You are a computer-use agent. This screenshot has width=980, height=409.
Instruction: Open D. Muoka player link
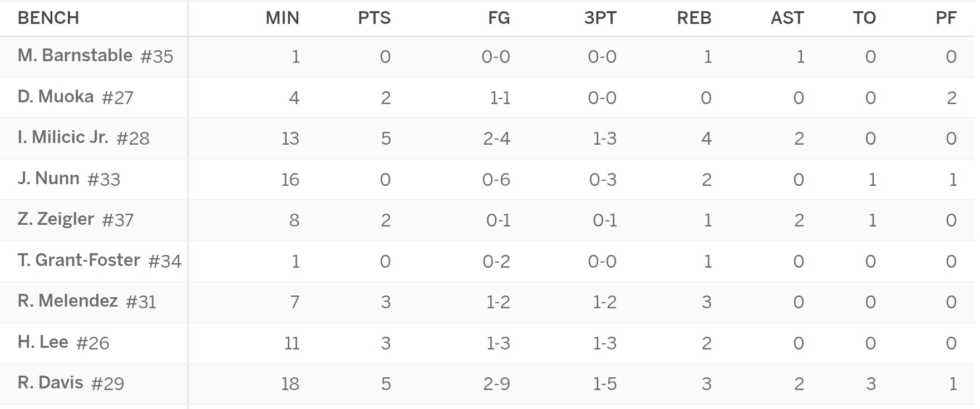click(56, 97)
